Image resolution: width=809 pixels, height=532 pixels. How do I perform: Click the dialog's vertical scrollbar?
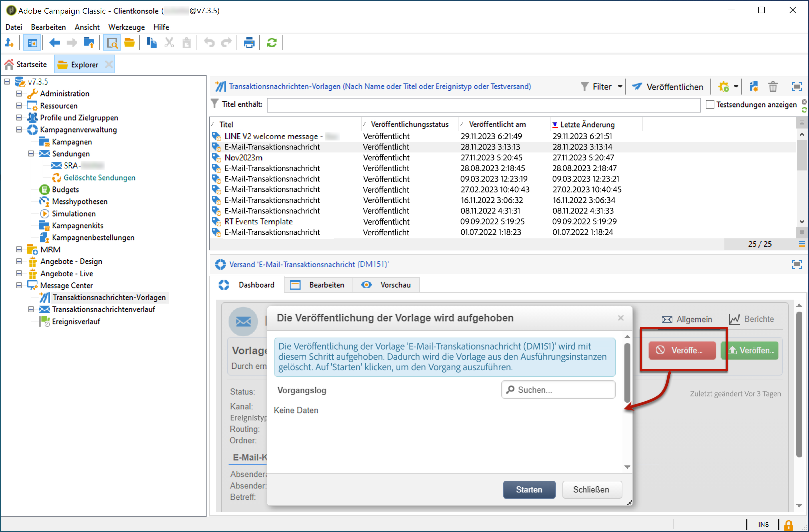point(627,374)
